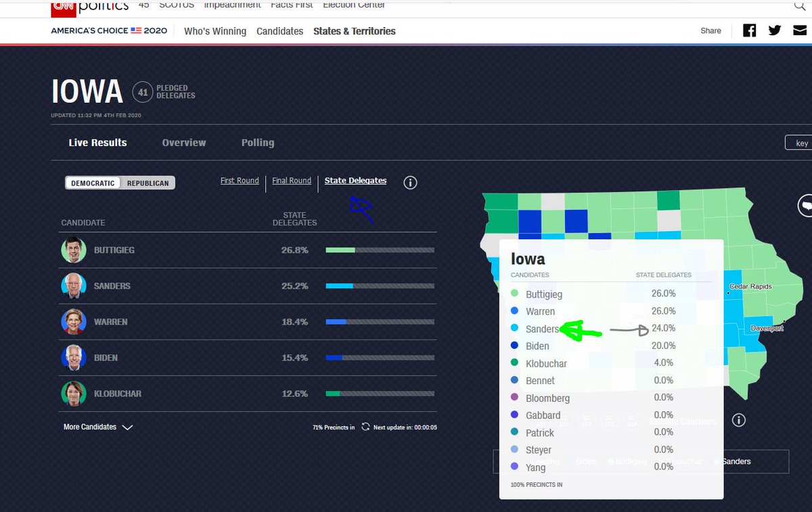Open the Live Results tab
The image size is (812, 512).
tap(97, 143)
